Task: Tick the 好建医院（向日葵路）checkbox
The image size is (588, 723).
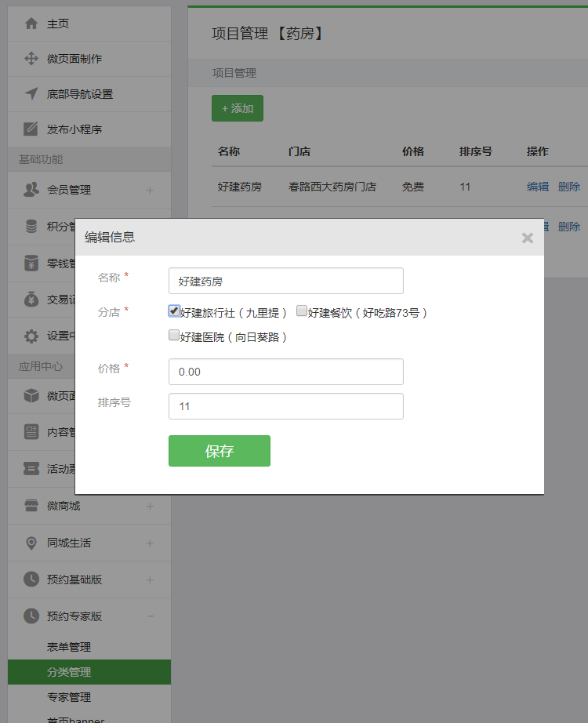Action: tap(174, 335)
